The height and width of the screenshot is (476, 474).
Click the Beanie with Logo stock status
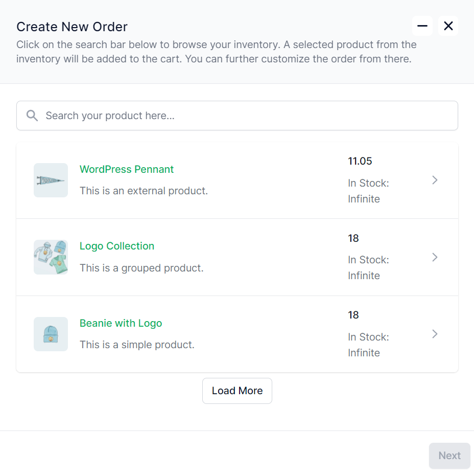tap(368, 345)
